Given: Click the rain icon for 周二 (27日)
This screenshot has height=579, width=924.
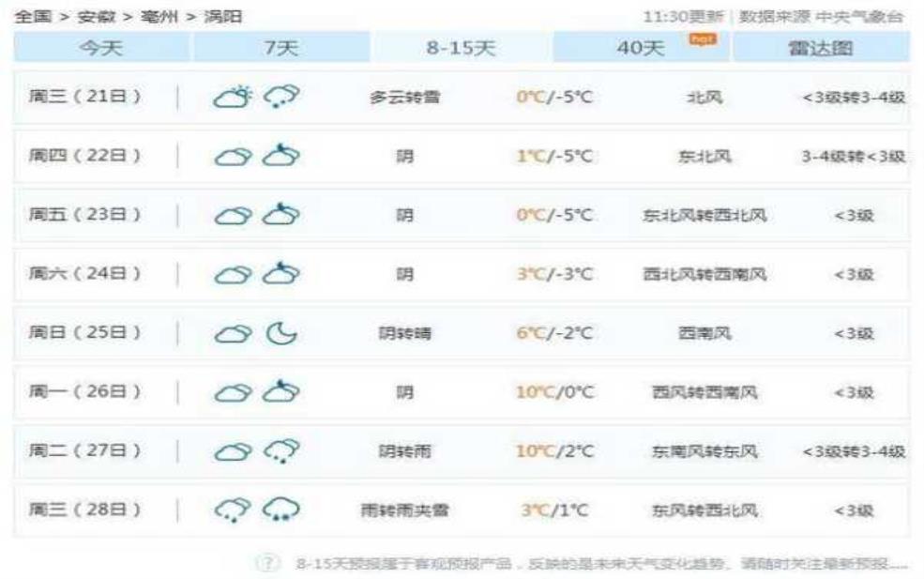Looking at the screenshot, I should tap(280, 451).
